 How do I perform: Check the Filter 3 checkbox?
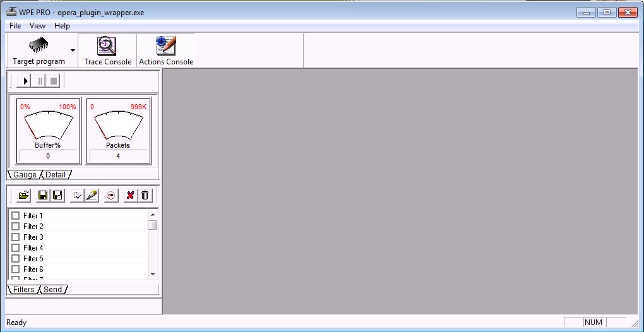click(x=16, y=237)
